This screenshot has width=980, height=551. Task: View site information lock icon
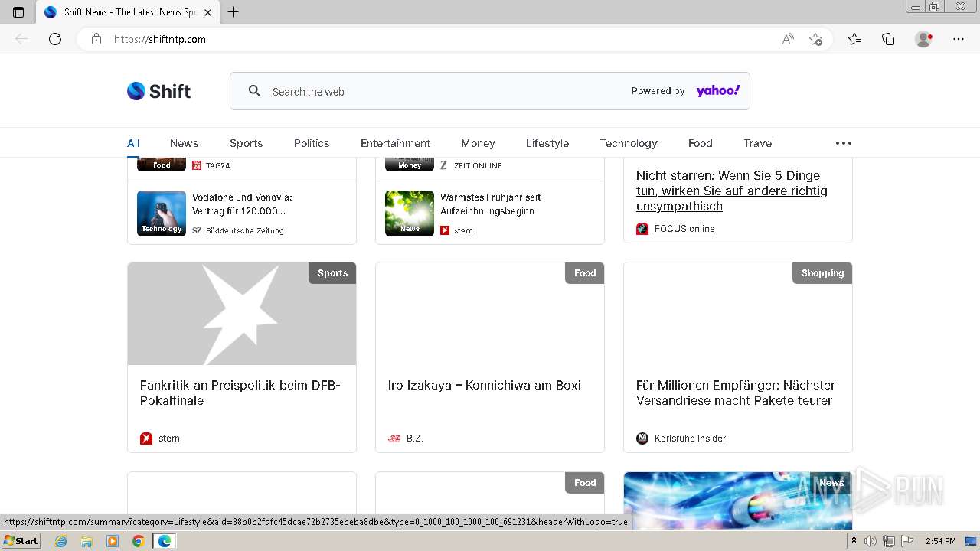click(x=96, y=39)
